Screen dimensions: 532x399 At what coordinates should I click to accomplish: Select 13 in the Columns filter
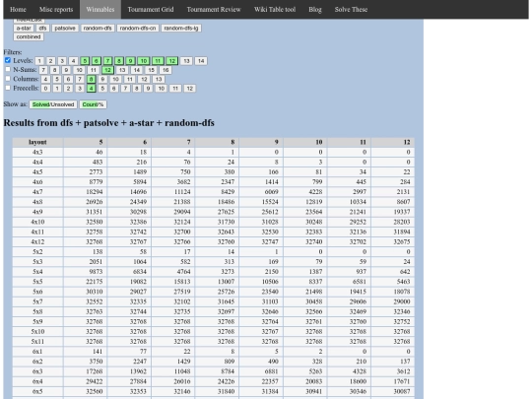(159, 79)
